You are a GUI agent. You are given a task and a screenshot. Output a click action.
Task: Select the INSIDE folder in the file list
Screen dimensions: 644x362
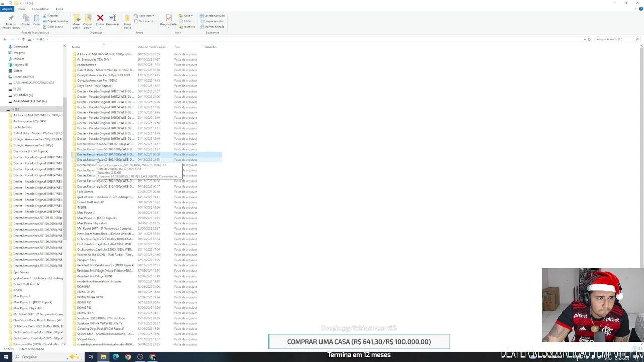pyautogui.click(x=82, y=207)
